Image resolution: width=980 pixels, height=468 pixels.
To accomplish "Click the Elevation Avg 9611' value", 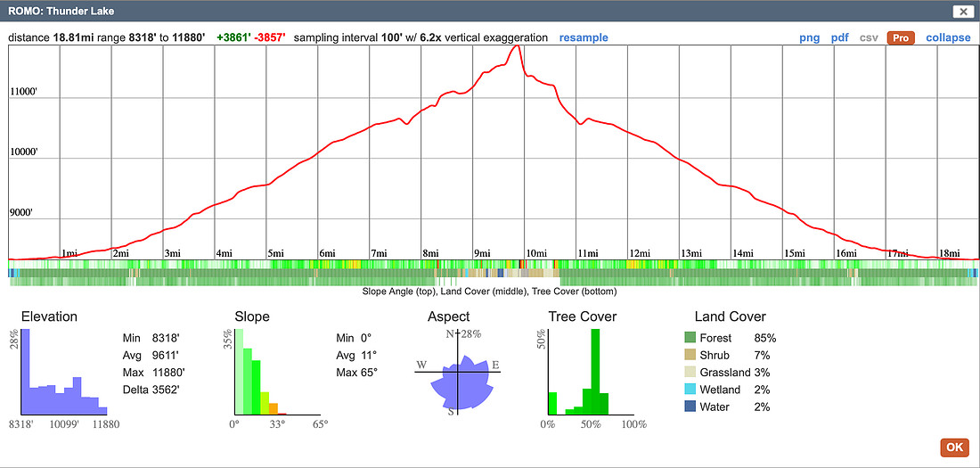I will (x=166, y=356).
